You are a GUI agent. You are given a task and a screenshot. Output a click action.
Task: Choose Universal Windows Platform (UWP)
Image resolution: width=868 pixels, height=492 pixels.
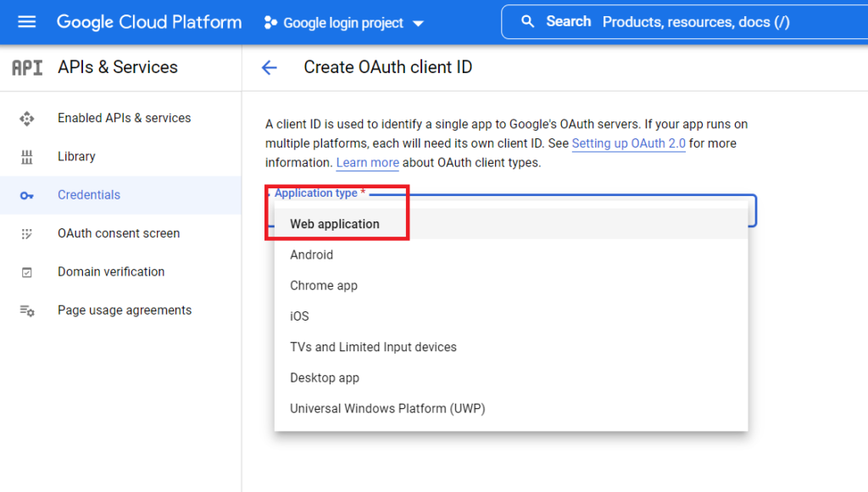[x=387, y=408]
